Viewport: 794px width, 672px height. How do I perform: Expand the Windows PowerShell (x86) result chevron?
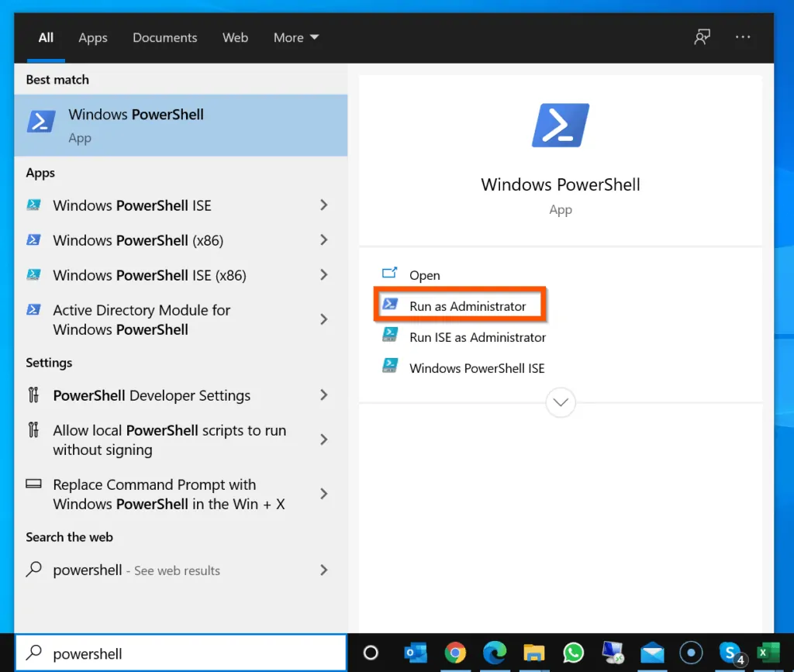point(324,240)
